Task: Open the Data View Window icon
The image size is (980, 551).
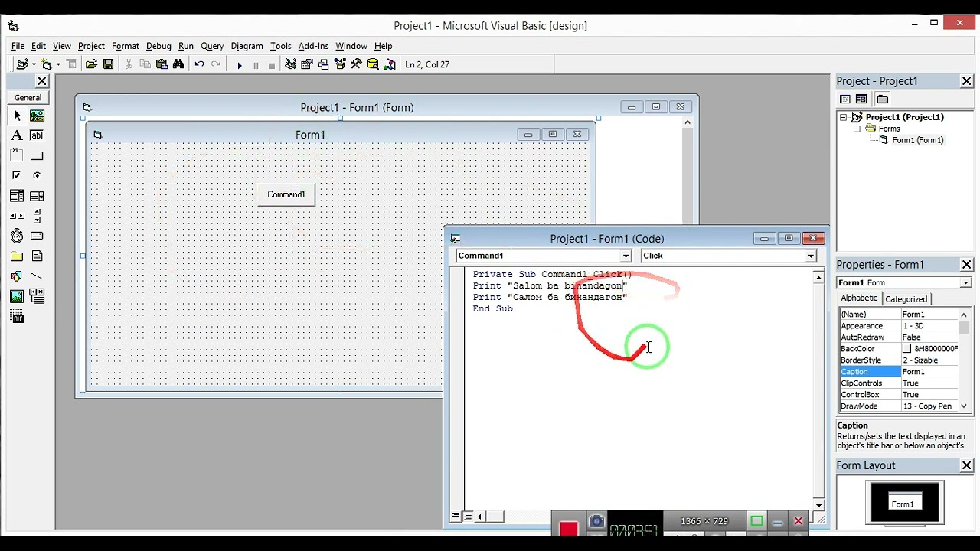Action: point(373,64)
